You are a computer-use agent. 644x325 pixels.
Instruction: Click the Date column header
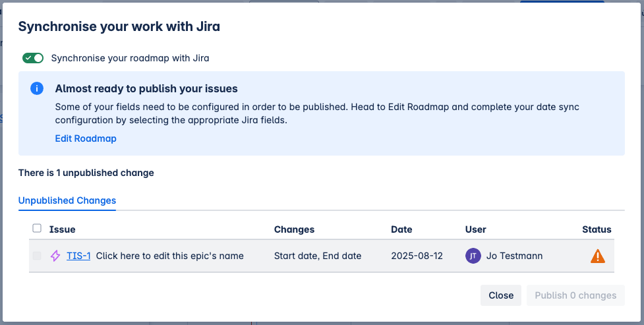click(x=401, y=229)
